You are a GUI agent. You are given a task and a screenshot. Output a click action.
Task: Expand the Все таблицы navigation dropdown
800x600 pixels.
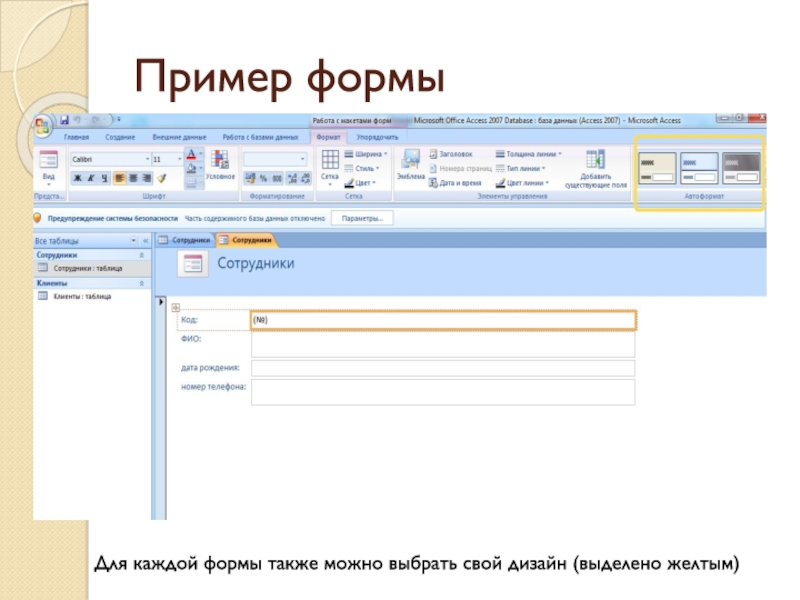(134, 241)
